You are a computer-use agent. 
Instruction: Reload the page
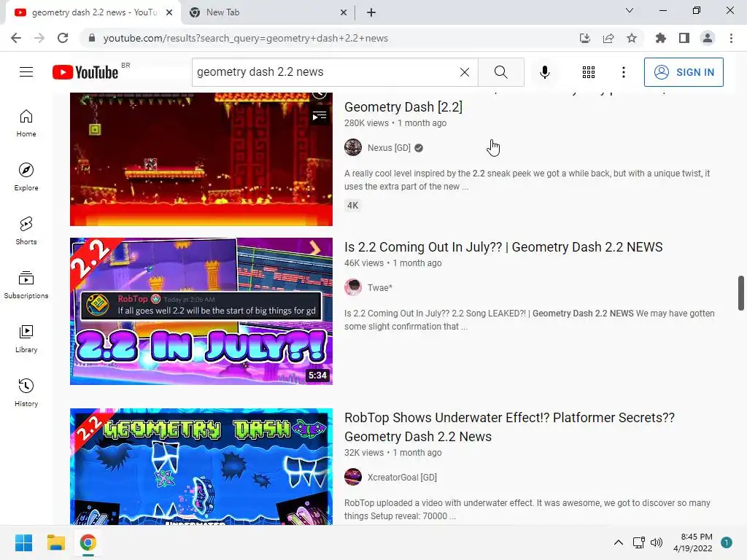pyautogui.click(x=63, y=38)
